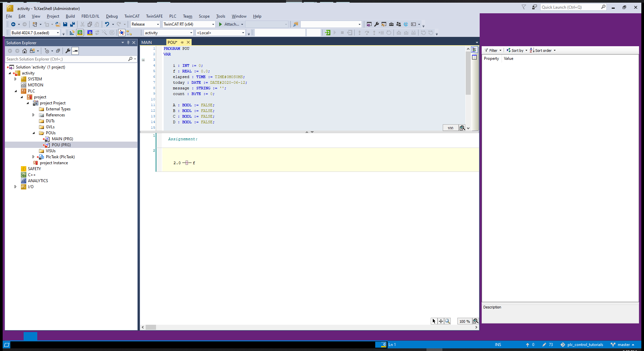
Task: Click the editor horizontal scrollbar thumb
Action: [151, 327]
